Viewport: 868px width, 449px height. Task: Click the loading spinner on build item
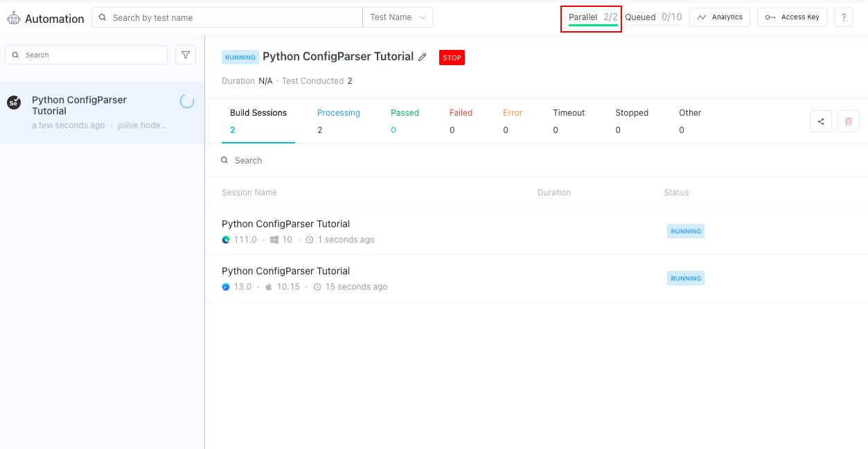coord(187,101)
